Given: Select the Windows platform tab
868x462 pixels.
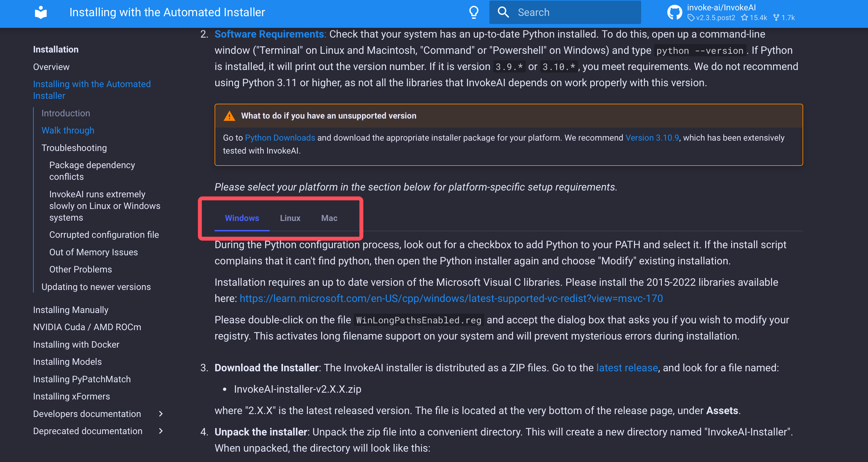Looking at the screenshot, I should click(241, 218).
